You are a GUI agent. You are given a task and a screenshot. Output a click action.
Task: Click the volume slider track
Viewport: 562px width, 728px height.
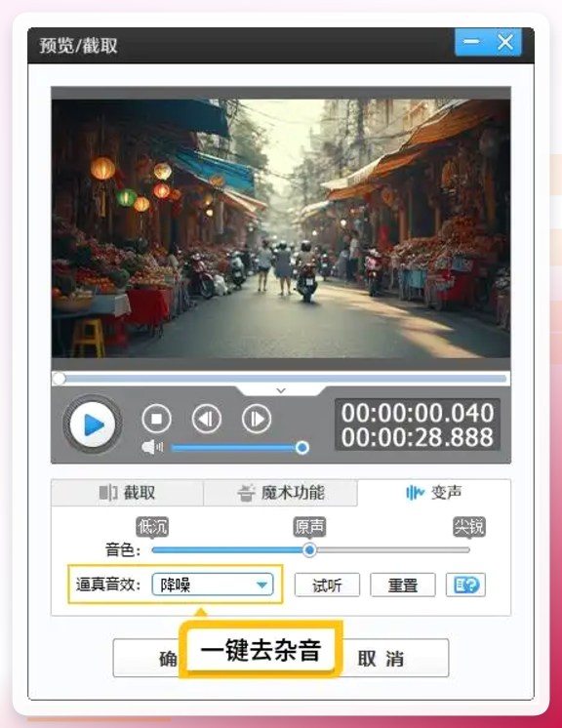237,448
